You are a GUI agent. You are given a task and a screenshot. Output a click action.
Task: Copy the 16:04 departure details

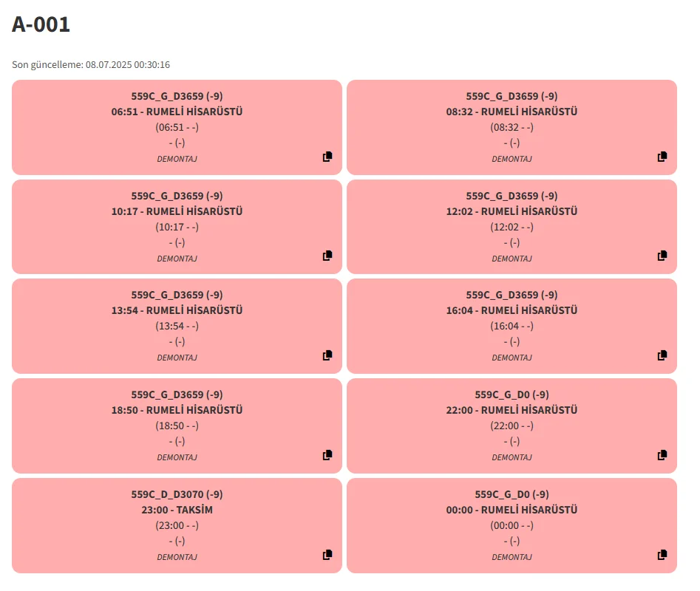click(662, 355)
